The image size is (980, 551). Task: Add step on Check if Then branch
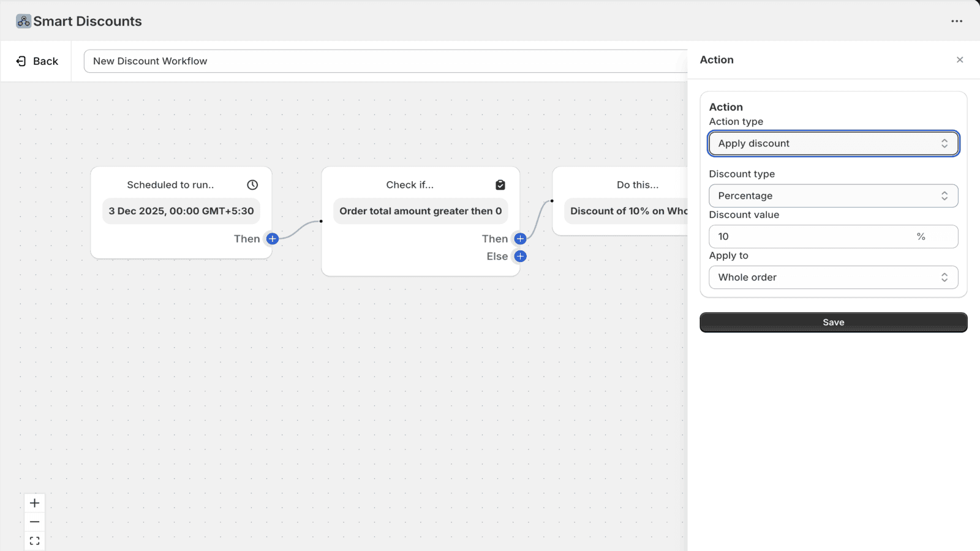[520, 239]
